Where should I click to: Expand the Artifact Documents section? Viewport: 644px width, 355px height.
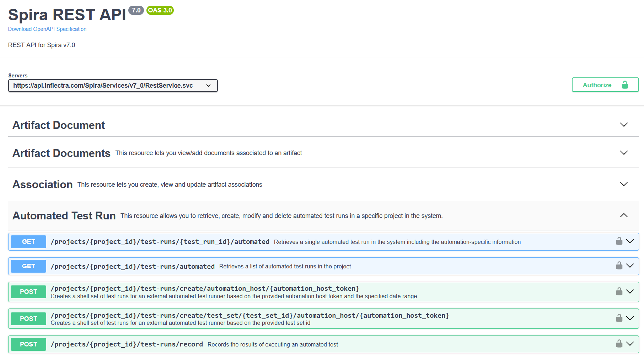(x=624, y=153)
